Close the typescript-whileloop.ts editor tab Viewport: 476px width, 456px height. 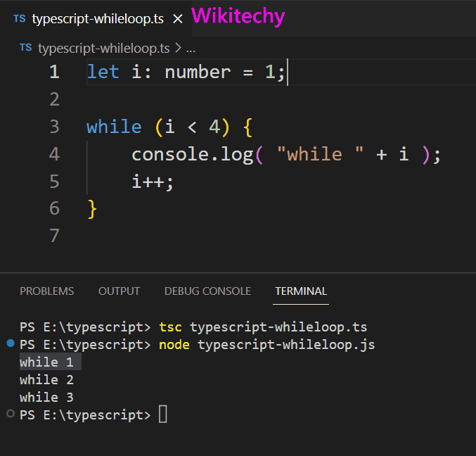point(177,19)
